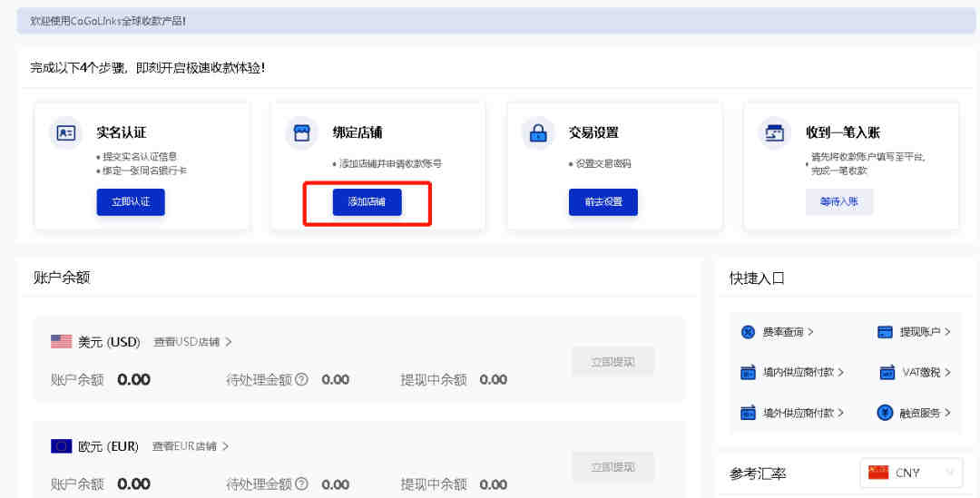
Task: Expand 查看USD店铺 link
Action: coord(192,342)
